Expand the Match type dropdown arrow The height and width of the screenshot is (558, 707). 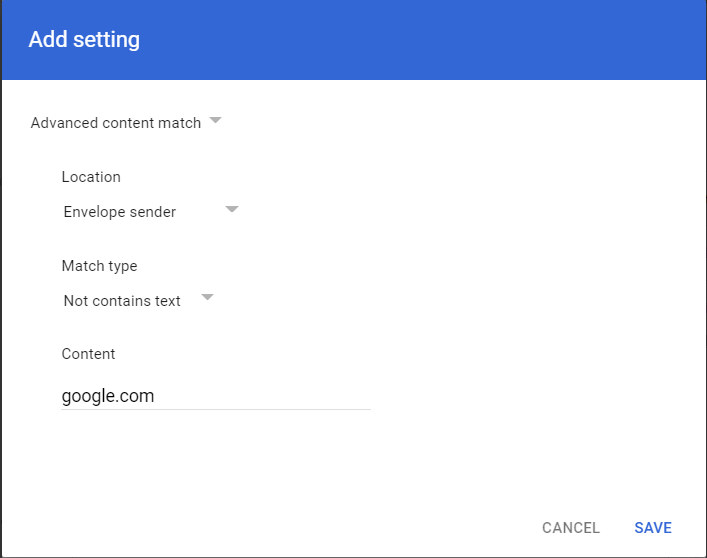pyautogui.click(x=207, y=298)
